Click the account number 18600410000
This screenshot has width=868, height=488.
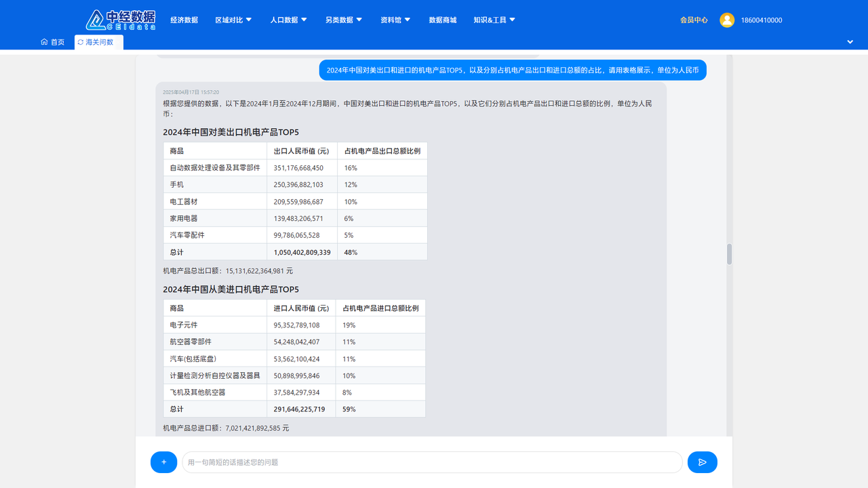pos(762,20)
